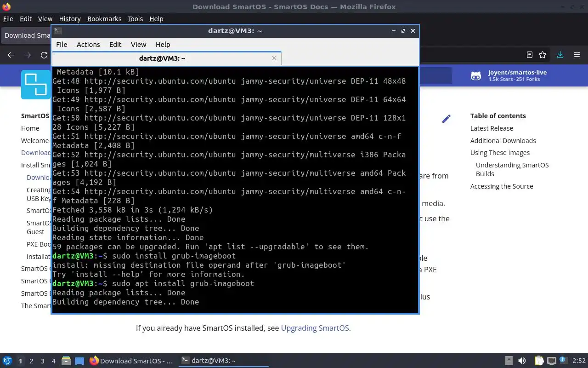588x368 pixels.
Task: Open Home in the docs sidebar
Action: (30, 128)
